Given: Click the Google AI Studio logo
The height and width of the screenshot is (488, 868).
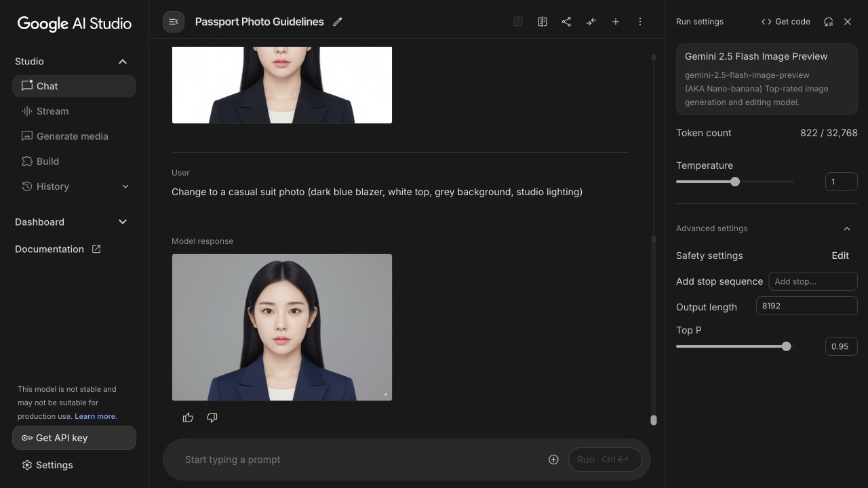Looking at the screenshot, I should (75, 24).
